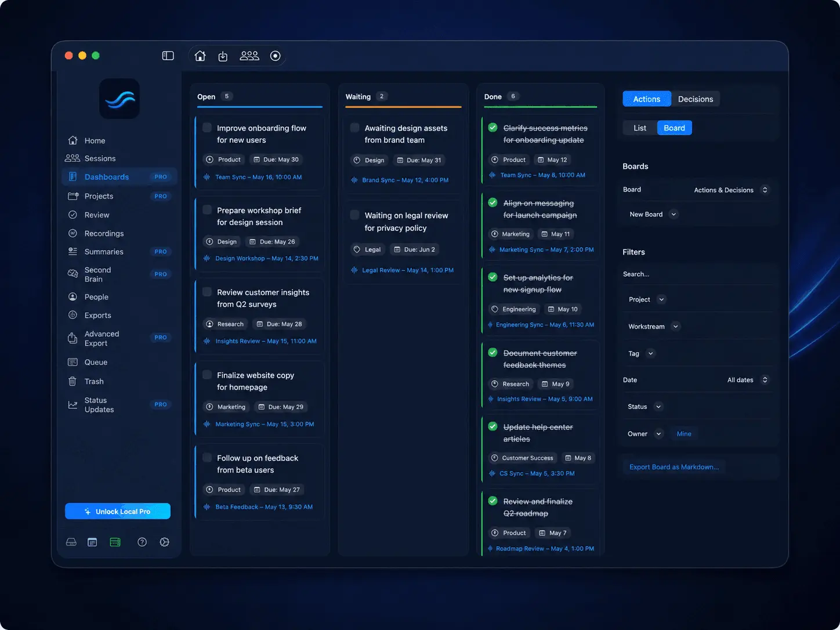Click the Summaries list icon
The image size is (840, 630).
tap(73, 252)
